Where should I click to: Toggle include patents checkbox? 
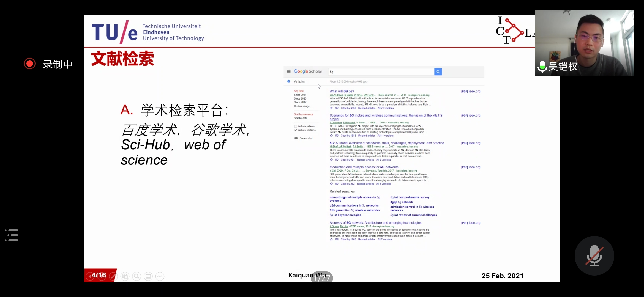pos(296,126)
